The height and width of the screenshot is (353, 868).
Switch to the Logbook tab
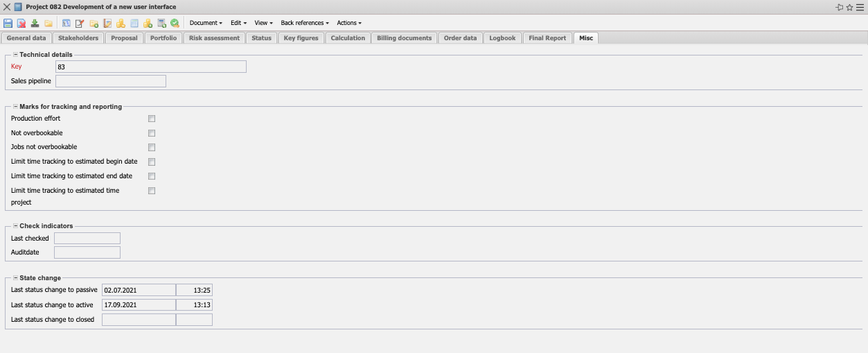coord(502,38)
